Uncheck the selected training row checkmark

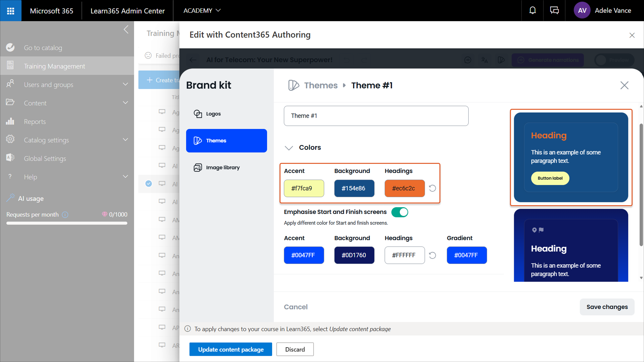click(148, 184)
